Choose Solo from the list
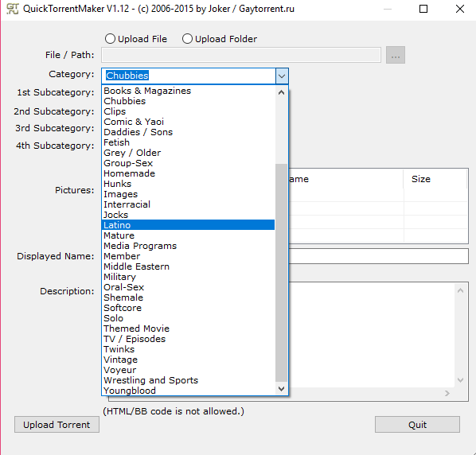This screenshot has height=455, width=476. click(x=188, y=318)
